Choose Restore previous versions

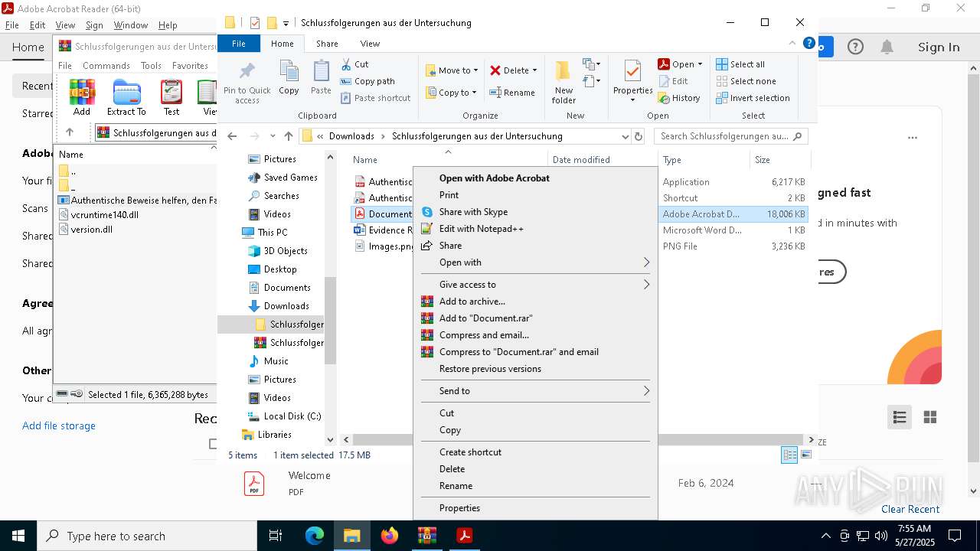click(x=534, y=369)
